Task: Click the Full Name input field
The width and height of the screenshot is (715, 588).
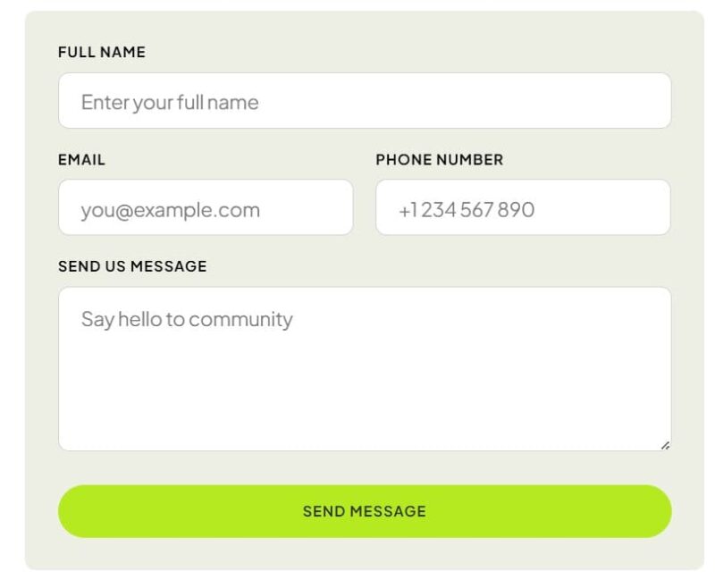Action: click(x=364, y=101)
